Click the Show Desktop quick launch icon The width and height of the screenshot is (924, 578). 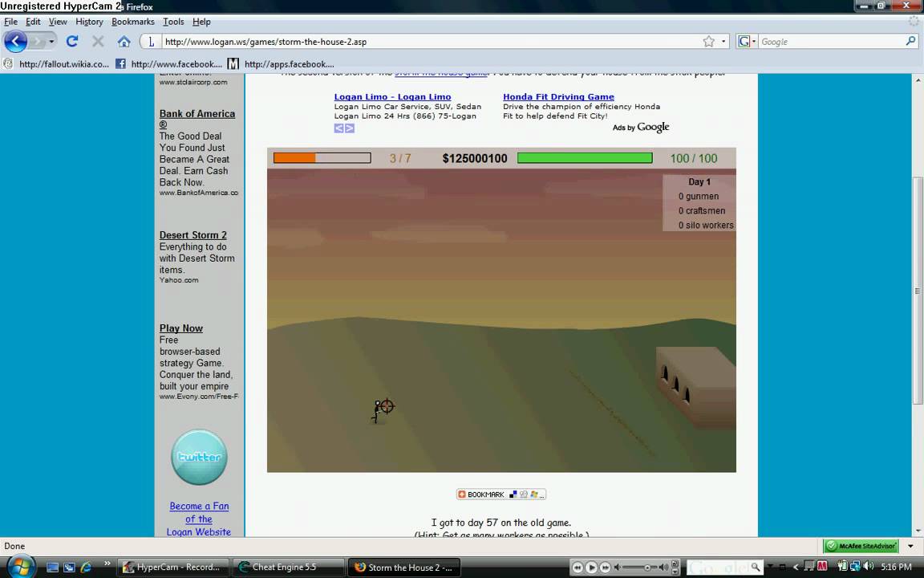point(52,568)
